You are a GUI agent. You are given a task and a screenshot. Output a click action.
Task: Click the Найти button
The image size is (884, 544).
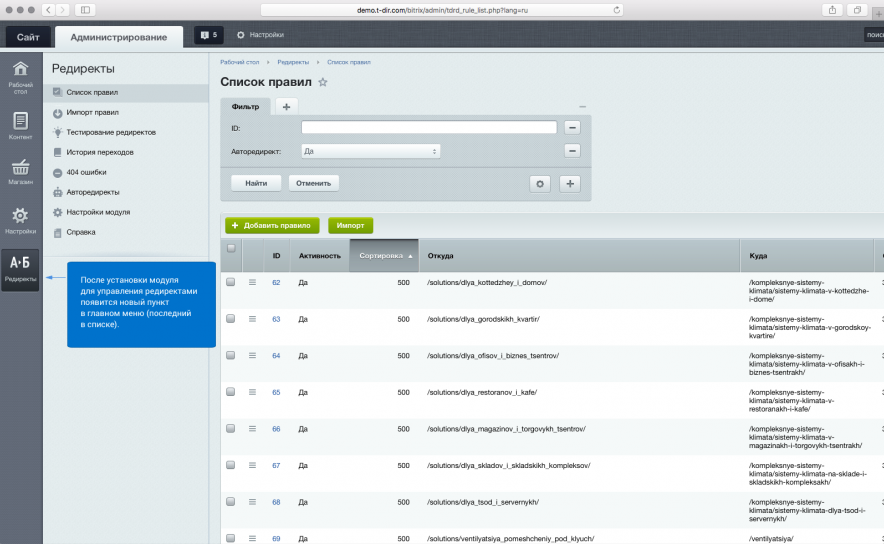click(x=256, y=183)
